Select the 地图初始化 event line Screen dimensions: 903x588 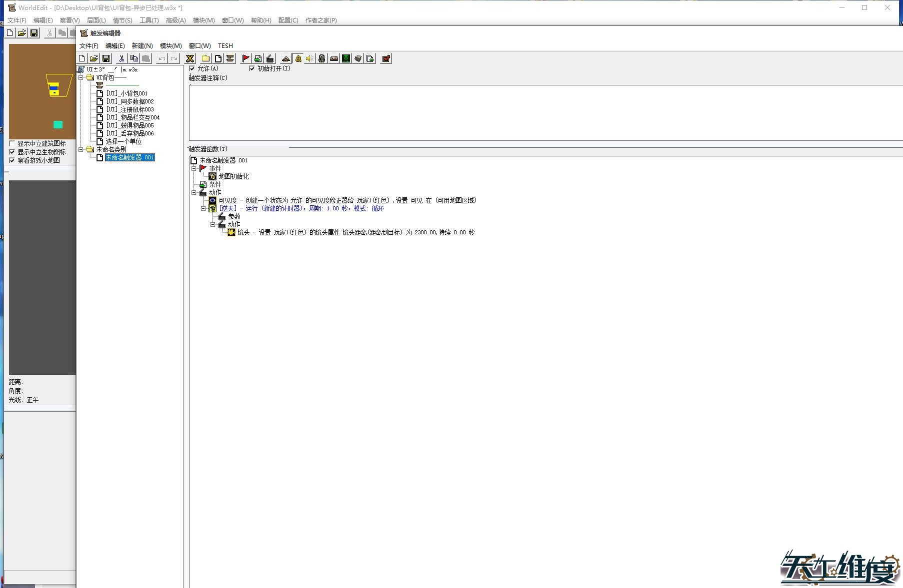(x=233, y=176)
